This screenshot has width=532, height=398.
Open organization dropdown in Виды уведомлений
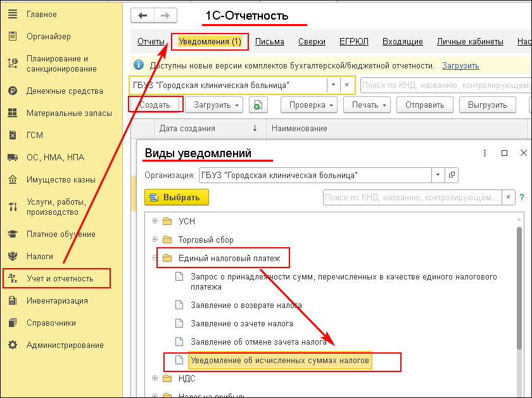point(438,175)
